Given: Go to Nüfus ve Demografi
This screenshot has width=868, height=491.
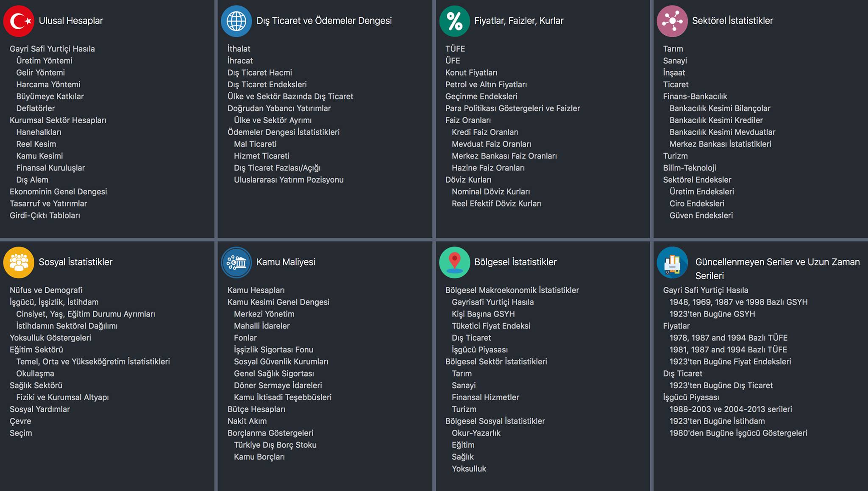Looking at the screenshot, I should pos(46,290).
